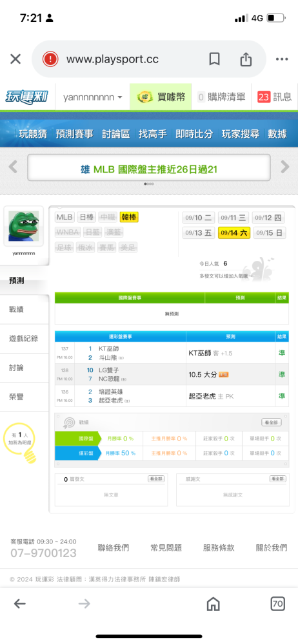This screenshot has height=644, width=298.
Task: Tap the home icon in bottom bar
Action: [213, 604]
